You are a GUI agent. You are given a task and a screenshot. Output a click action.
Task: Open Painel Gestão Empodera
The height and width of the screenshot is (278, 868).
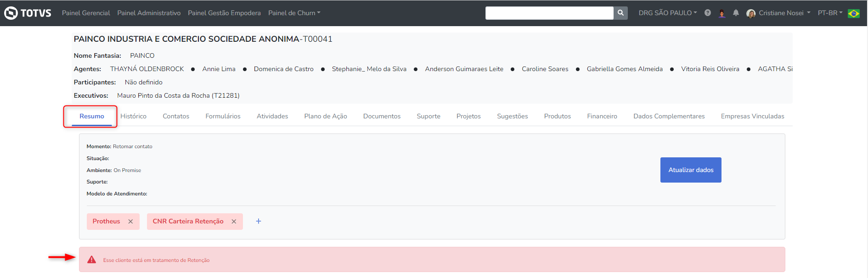coord(224,13)
